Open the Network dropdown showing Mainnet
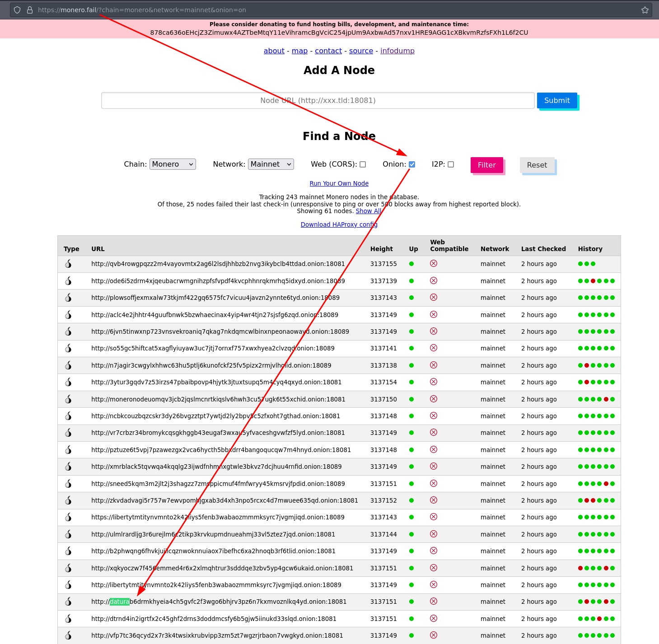This screenshot has height=644, width=659. [x=271, y=164]
